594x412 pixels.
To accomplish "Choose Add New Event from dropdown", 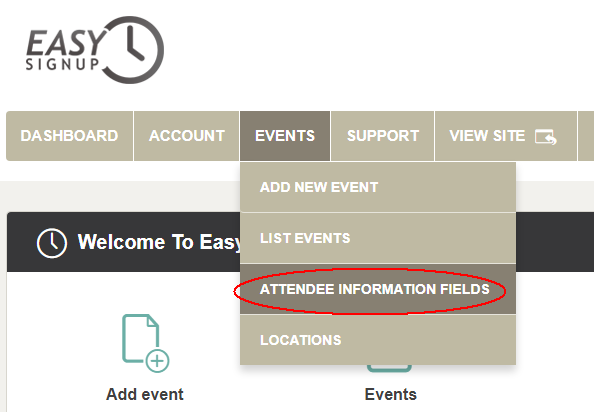I will coord(378,187).
